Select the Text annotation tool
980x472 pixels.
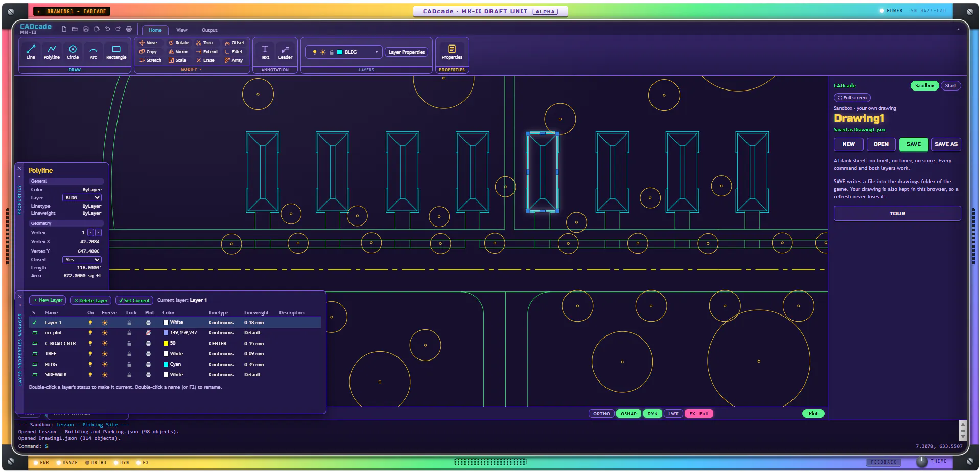tap(265, 52)
